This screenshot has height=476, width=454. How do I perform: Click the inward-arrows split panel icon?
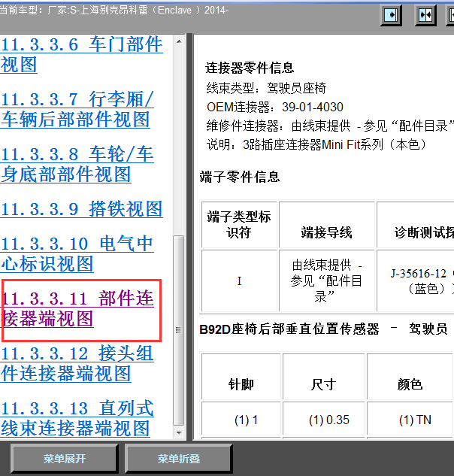click(x=425, y=15)
